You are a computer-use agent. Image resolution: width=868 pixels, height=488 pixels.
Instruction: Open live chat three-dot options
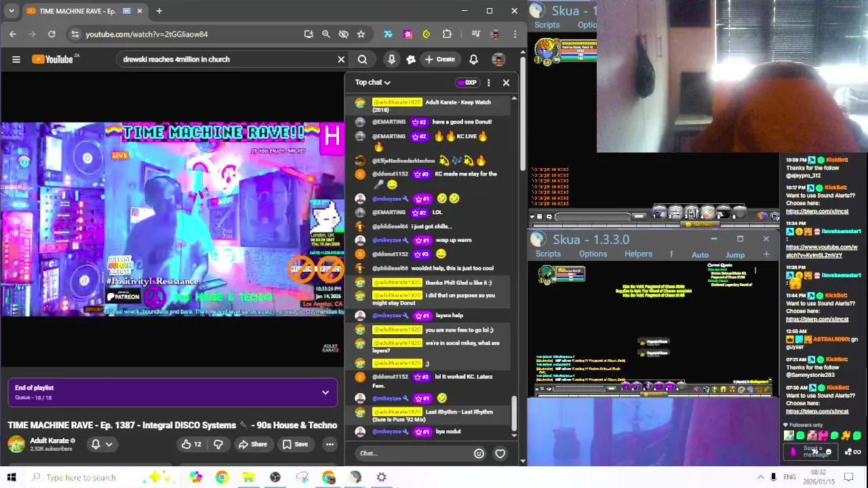(x=488, y=83)
